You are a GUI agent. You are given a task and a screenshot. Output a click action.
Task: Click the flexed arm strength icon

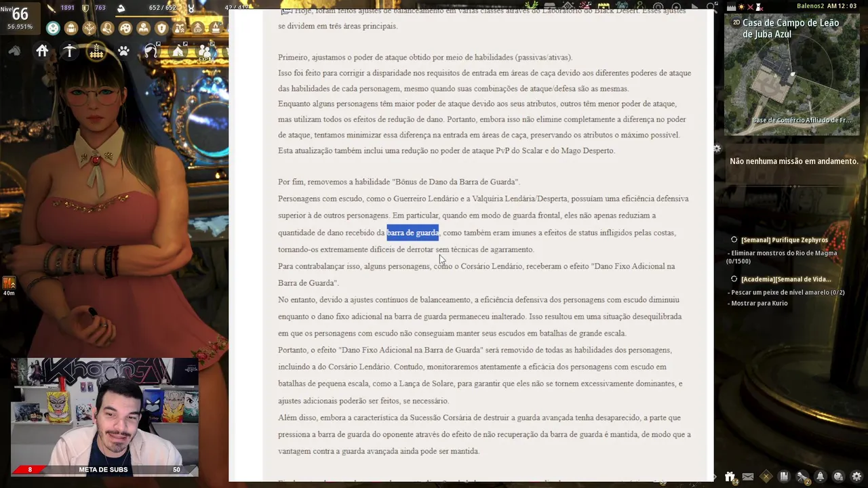(x=121, y=8)
